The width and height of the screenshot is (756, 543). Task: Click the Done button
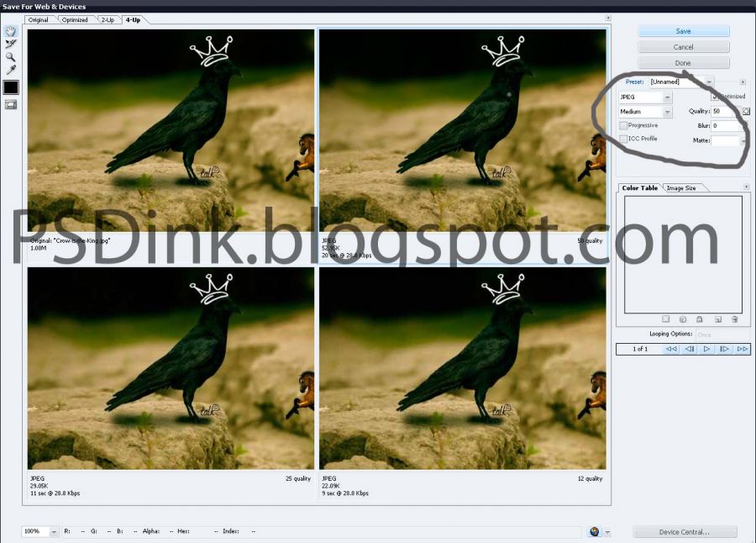(x=683, y=63)
